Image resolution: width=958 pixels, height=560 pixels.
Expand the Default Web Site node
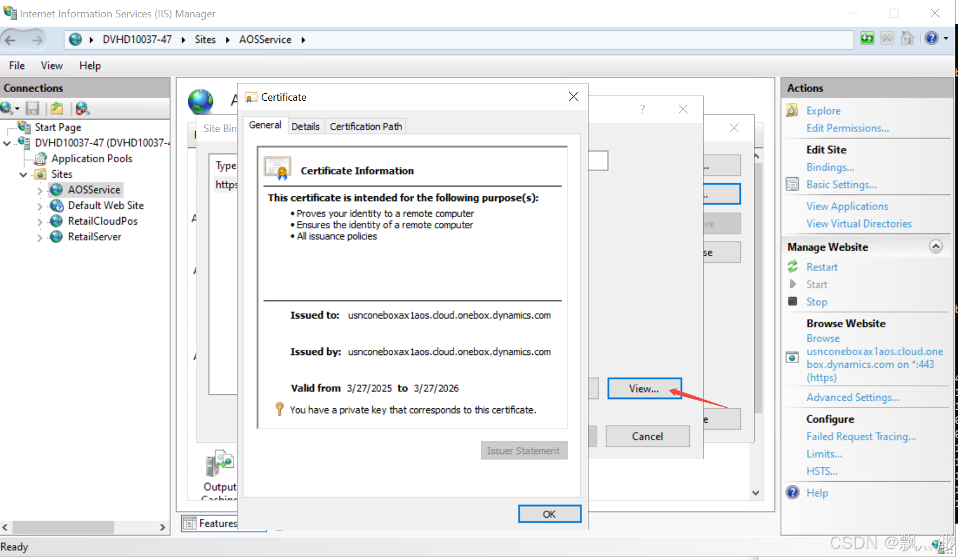click(39, 206)
